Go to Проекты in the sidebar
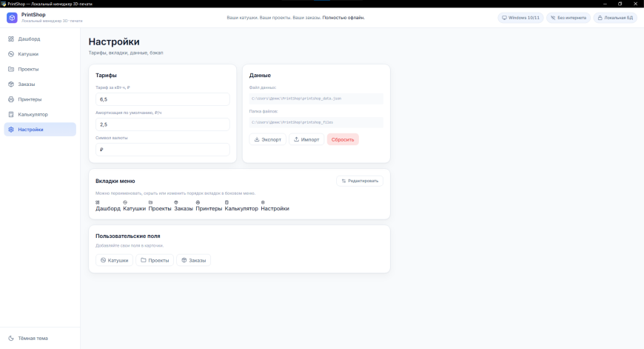Screen dimensions: 644x349 (x=40, y=69)
